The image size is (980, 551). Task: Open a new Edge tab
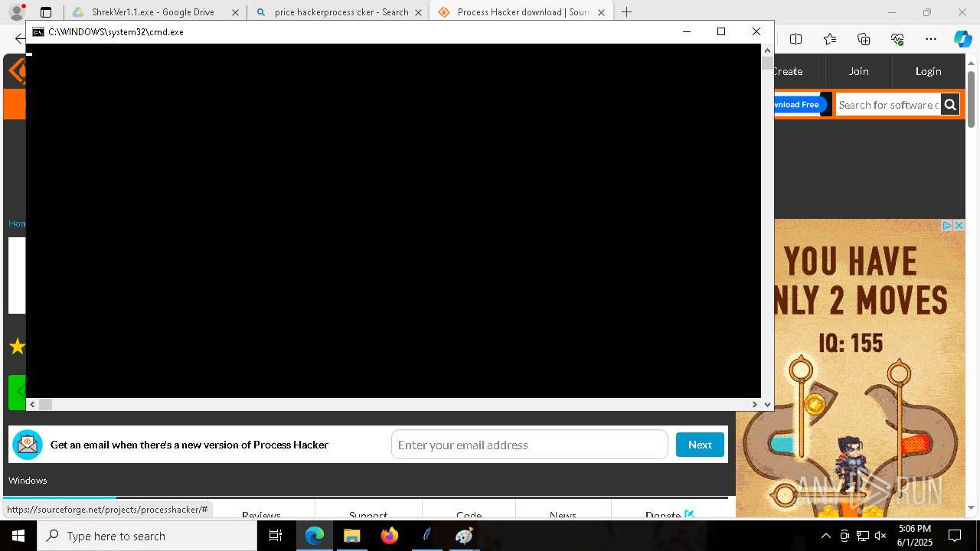click(x=626, y=12)
